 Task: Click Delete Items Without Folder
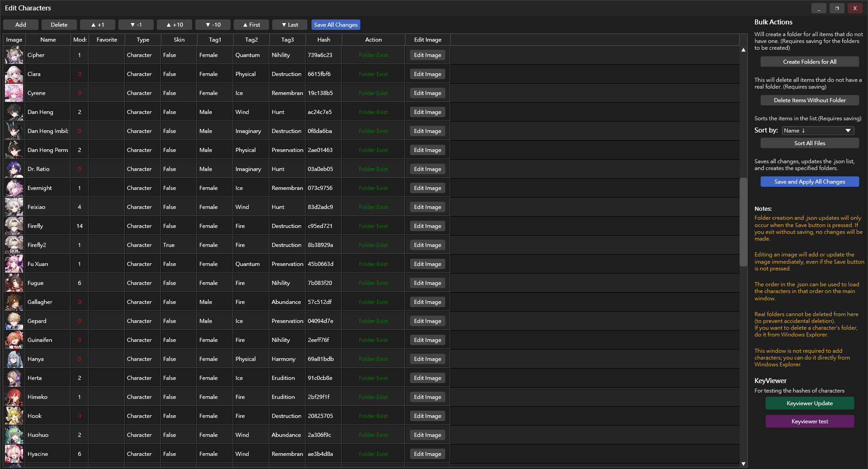point(810,100)
